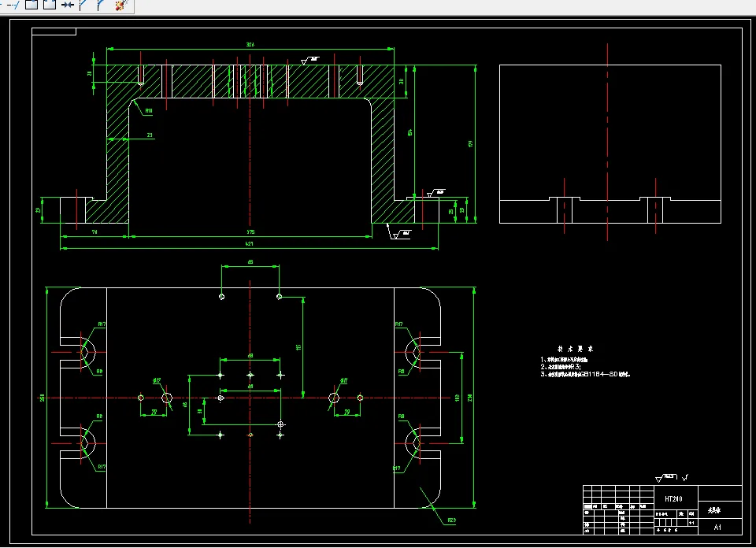Select the Extend tool icon

click(x=13, y=5)
